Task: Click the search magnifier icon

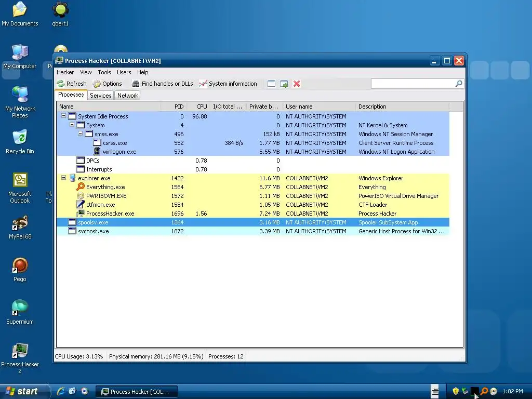Action: point(459,84)
